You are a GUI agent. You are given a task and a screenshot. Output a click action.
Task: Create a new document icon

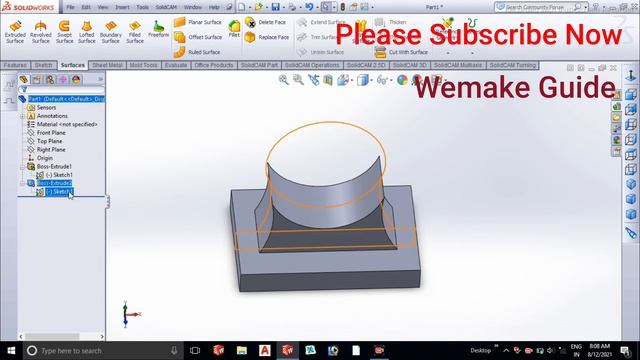(x=242, y=7)
